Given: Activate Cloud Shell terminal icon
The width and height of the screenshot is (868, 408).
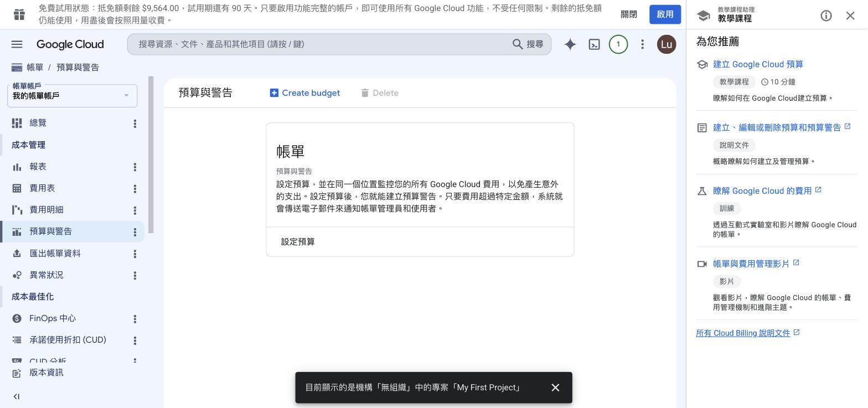Looking at the screenshot, I should click(594, 44).
